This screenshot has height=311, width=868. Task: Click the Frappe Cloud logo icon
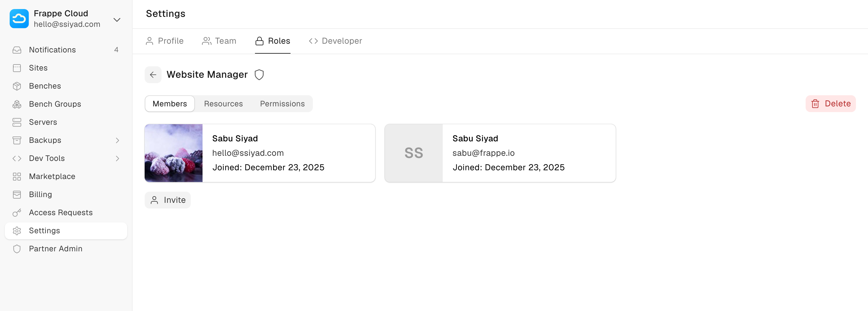click(x=19, y=18)
